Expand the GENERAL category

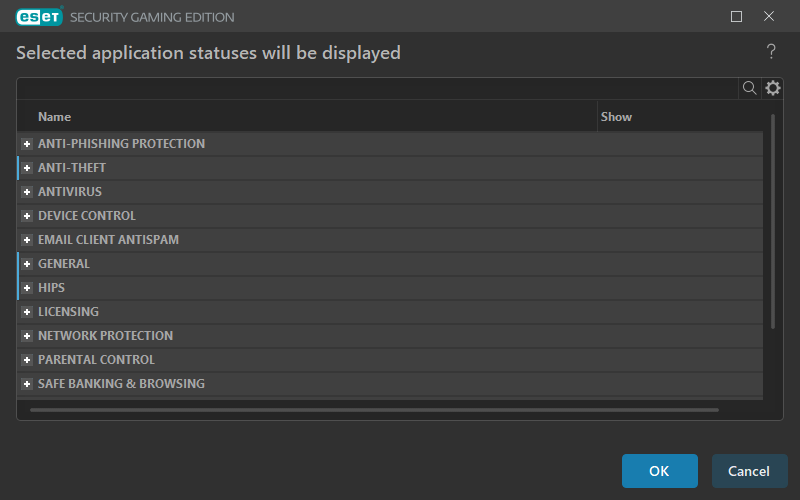(x=27, y=264)
